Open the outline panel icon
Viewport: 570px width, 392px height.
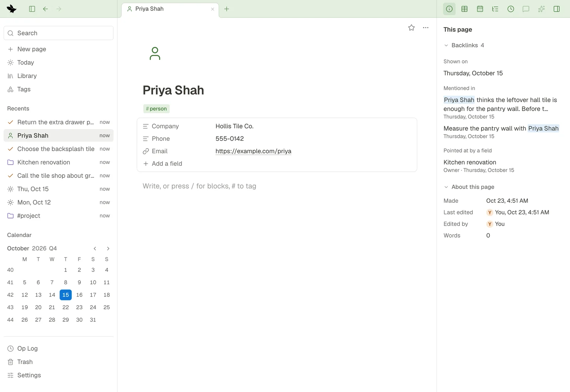coord(495,9)
